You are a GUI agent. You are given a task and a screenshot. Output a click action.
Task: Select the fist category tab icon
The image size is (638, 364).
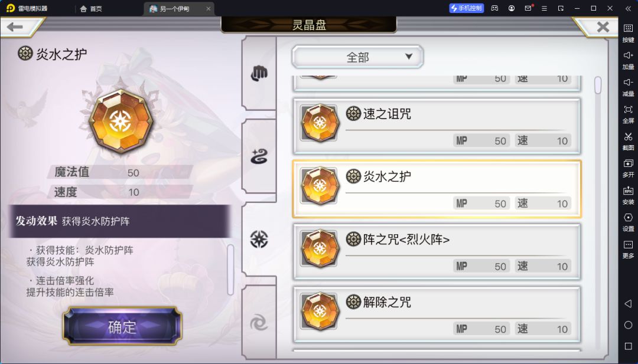[x=259, y=74]
